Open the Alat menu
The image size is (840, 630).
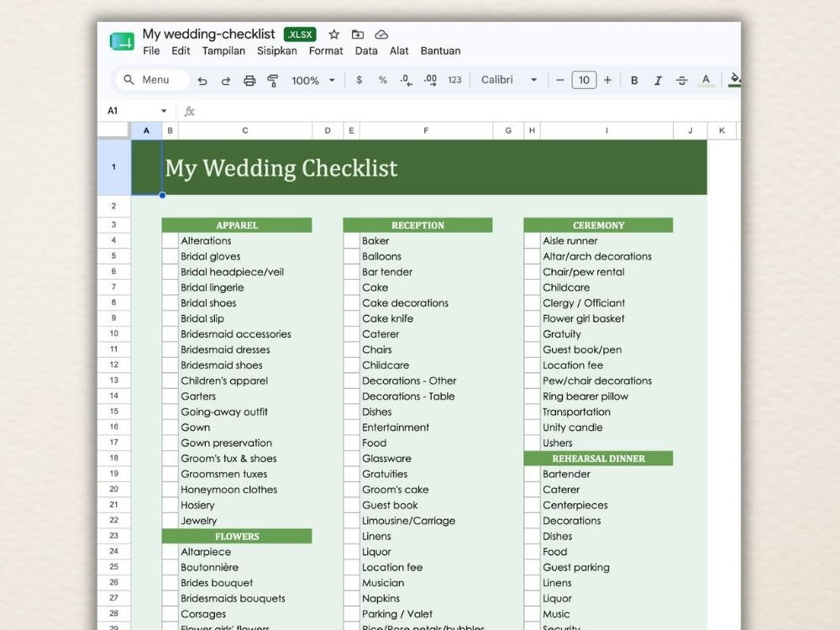(399, 51)
